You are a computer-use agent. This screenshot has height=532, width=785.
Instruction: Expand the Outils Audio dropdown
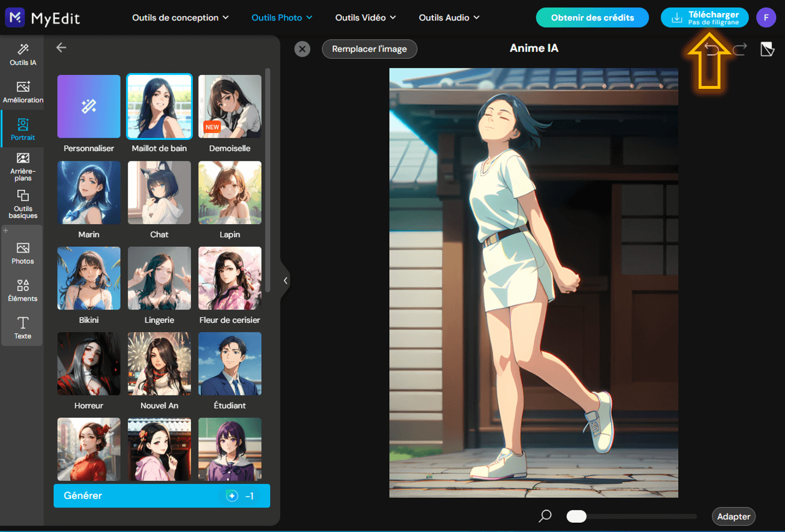[449, 17]
